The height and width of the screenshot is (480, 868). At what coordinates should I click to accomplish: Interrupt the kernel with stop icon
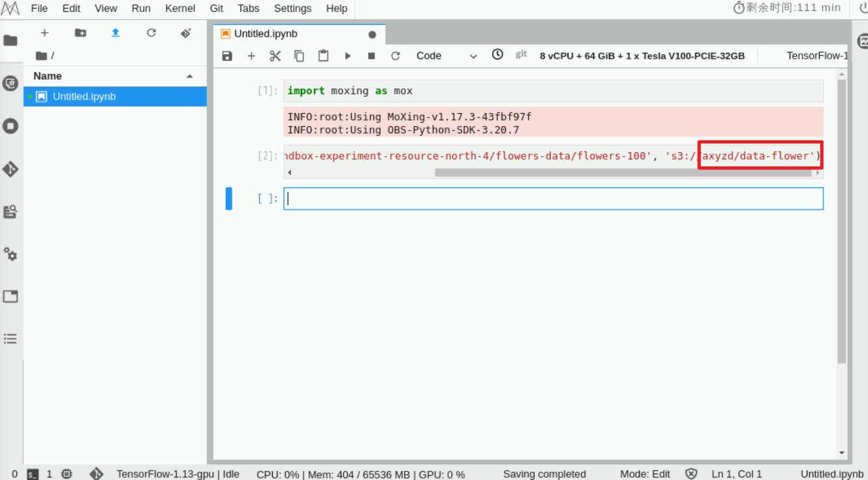pyautogui.click(x=371, y=56)
